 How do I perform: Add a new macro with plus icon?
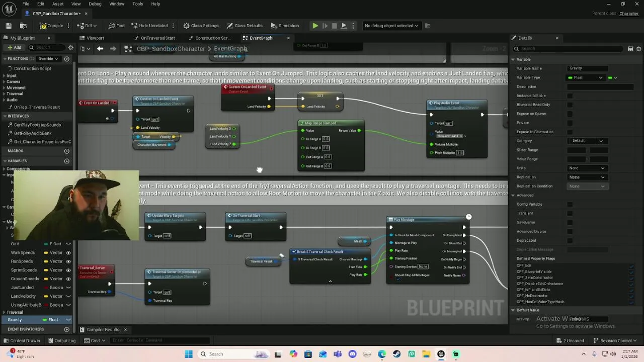coord(67,151)
